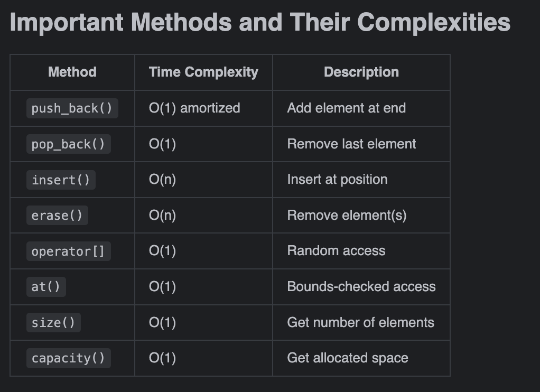Screen dimensions: 540x392
Task: Click the "Important Methods and Their Complexities" heading
Action: [x=259, y=23]
